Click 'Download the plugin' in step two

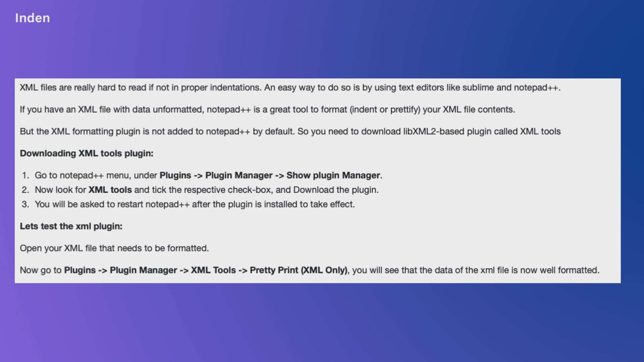(x=335, y=190)
